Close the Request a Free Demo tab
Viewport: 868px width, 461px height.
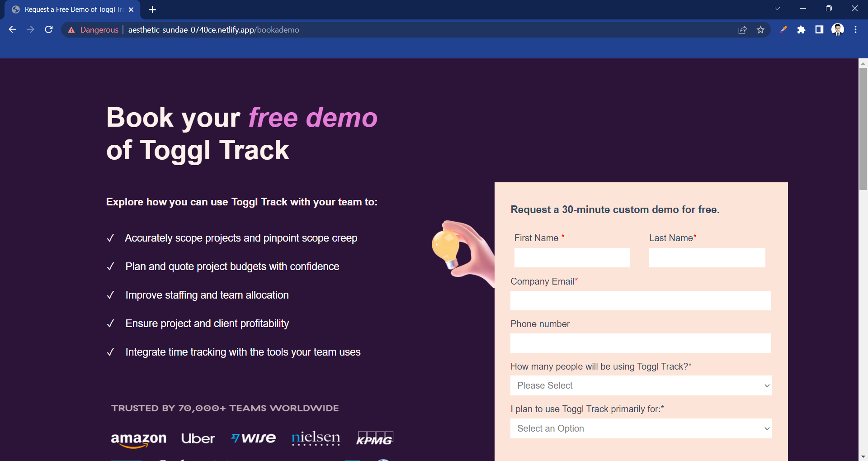pos(131,10)
